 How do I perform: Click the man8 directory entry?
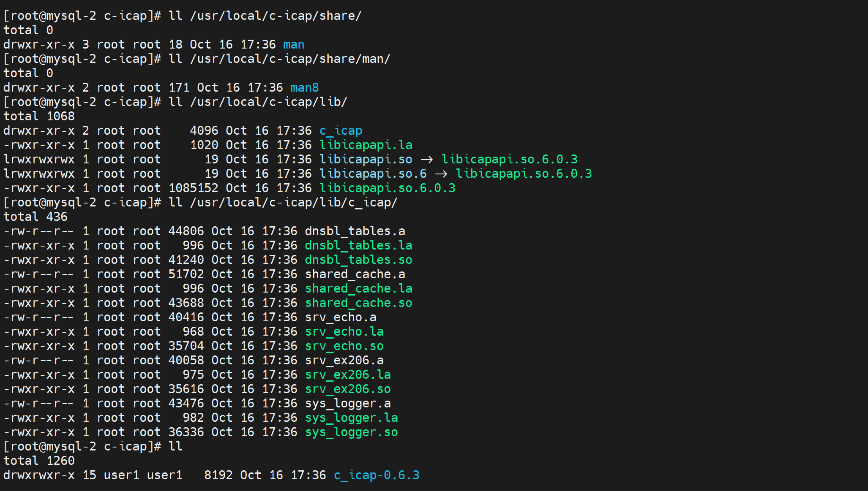tap(304, 87)
